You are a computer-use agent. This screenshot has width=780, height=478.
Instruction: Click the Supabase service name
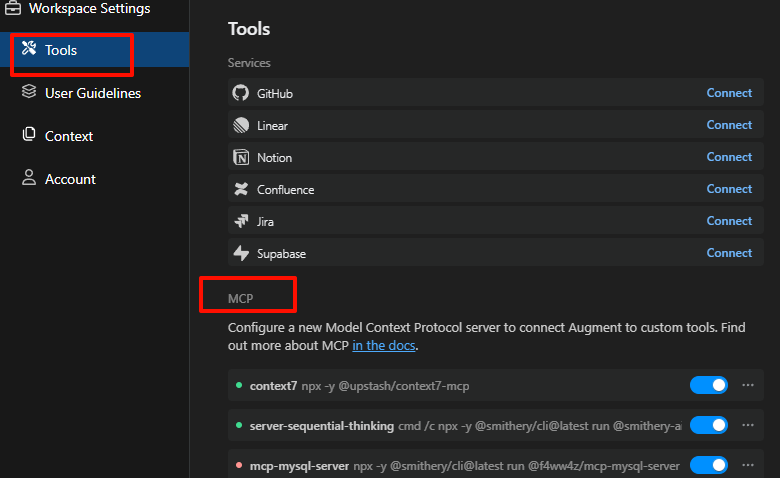pos(281,254)
